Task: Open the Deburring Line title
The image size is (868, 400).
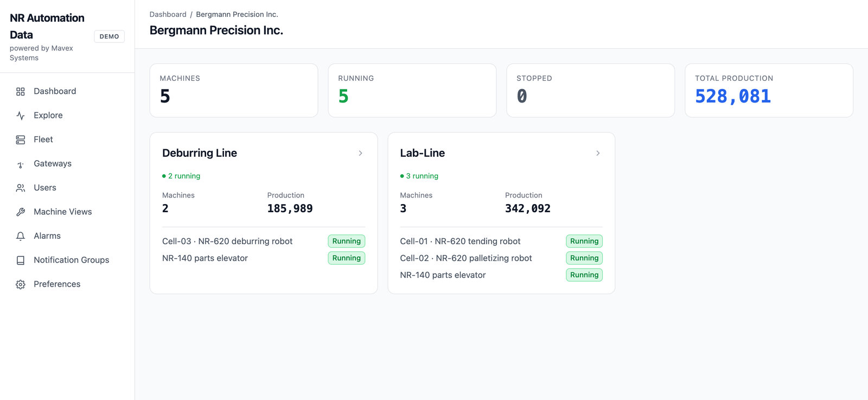Action: [x=200, y=153]
